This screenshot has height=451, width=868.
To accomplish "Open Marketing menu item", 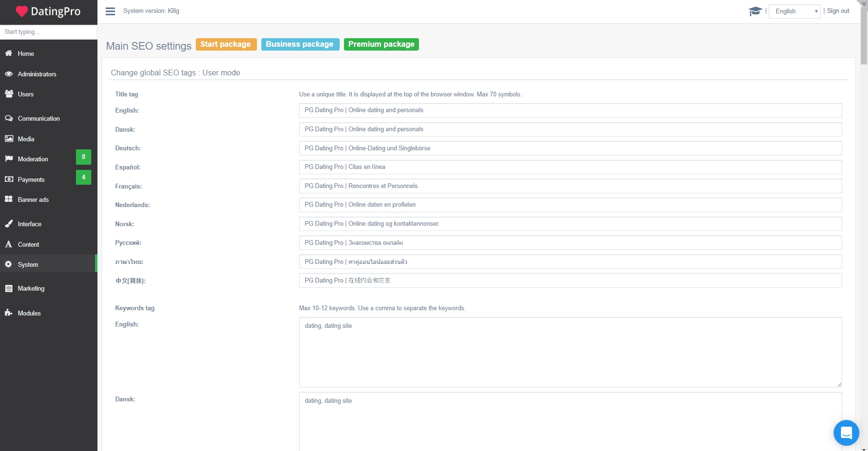I will tap(31, 288).
